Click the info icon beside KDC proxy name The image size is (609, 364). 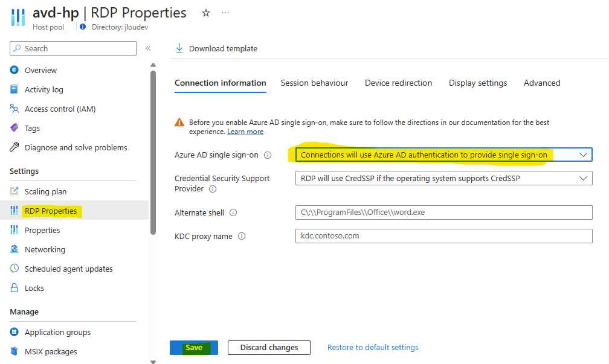242,237
